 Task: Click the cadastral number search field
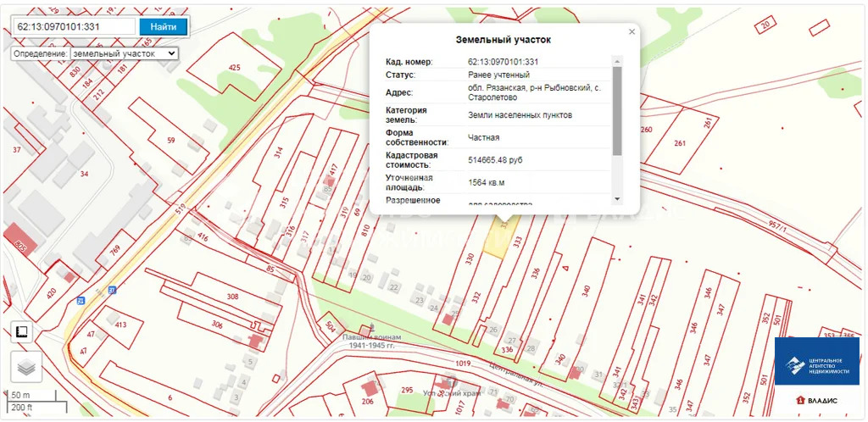point(75,26)
